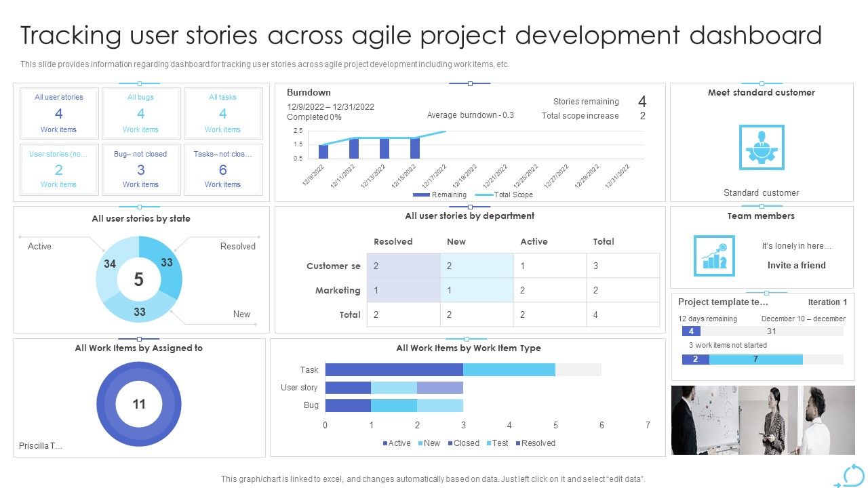The width and height of the screenshot is (868, 488).
Task: Select the Remaining legend marker in Burndown
Action: [x=421, y=195]
